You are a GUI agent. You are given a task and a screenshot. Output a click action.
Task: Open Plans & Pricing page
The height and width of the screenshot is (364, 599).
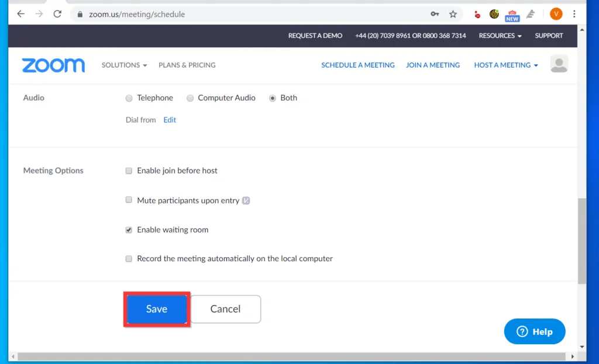point(187,65)
